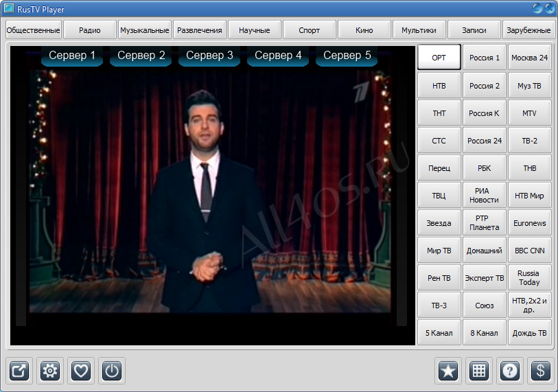
Task: Select the ОРТ channel
Action: (439, 57)
